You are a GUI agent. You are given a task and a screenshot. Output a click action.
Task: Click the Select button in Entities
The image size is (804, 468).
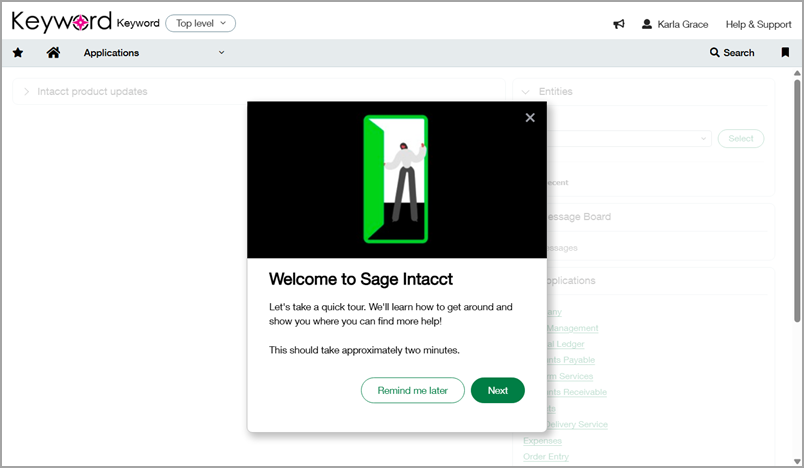click(x=740, y=138)
